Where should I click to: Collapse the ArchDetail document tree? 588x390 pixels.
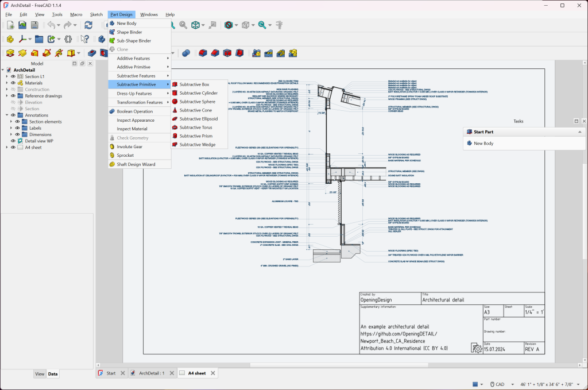tap(3, 70)
